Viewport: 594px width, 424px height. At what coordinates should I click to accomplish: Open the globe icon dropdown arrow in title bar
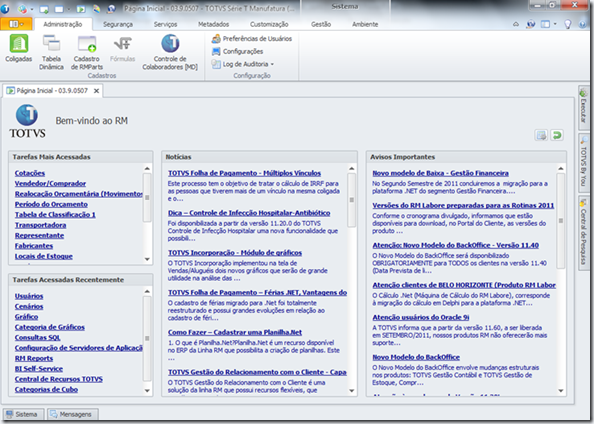coord(32,9)
